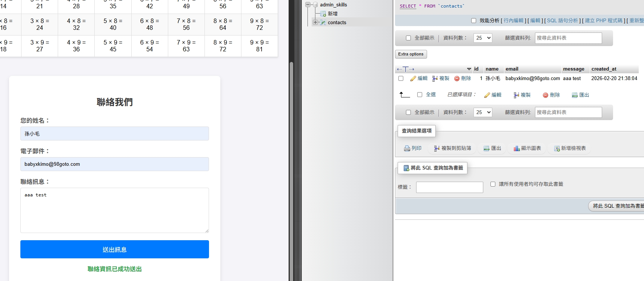Click the 新增 new table tree entry
This screenshot has width=644, height=281.
333,14
